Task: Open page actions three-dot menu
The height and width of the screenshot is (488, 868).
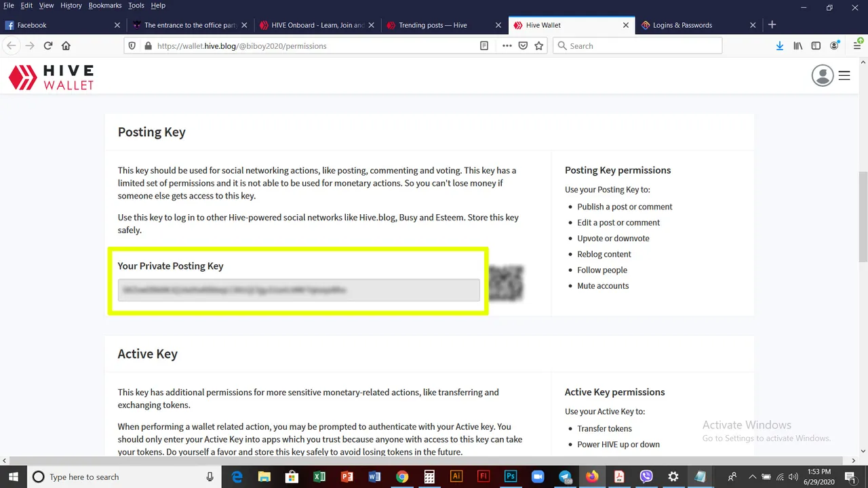Action: pyautogui.click(x=507, y=46)
